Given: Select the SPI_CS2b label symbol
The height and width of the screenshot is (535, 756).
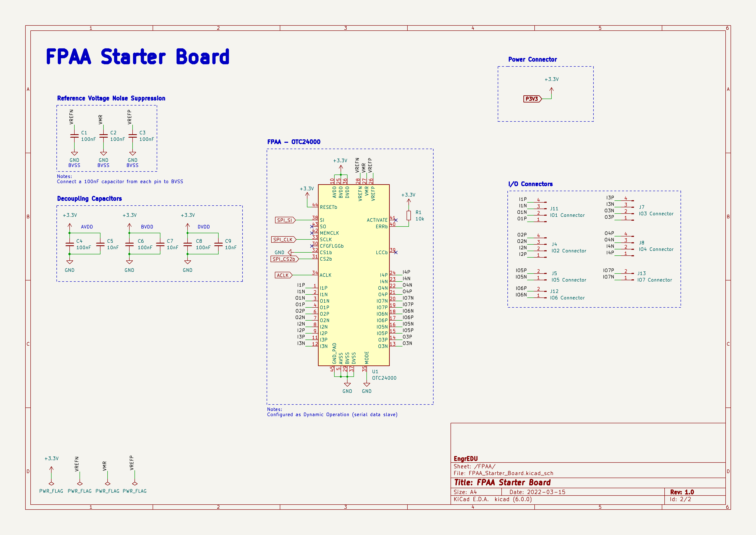Looking at the screenshot, I should 284,259.
